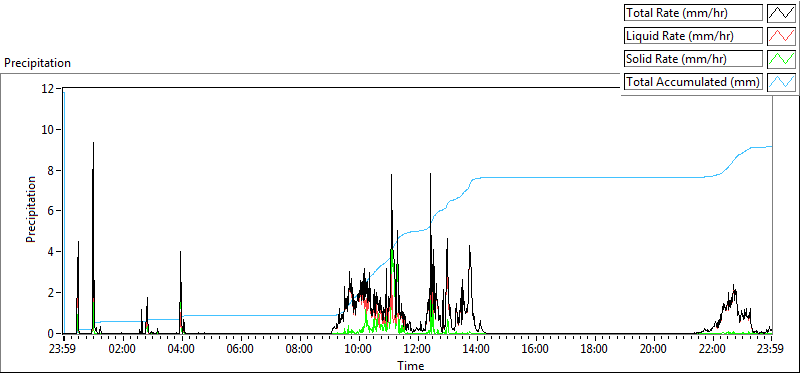Click the vertical Precipitation y-axis label
This screenshot has height=373, width=800.
click(x=31, y=210)
